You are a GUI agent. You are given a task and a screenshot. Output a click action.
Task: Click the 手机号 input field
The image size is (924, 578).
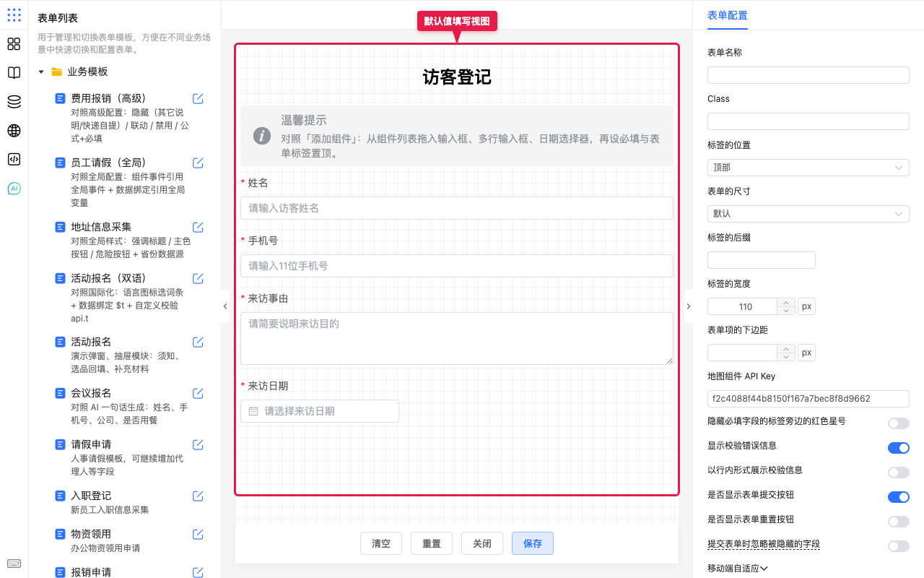point(457,266)
